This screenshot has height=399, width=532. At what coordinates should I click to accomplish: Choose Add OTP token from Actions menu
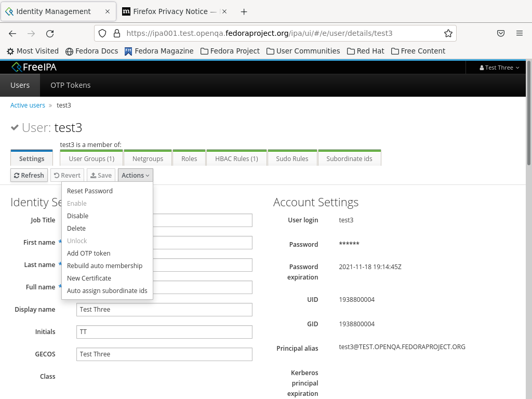click(107, 253)
